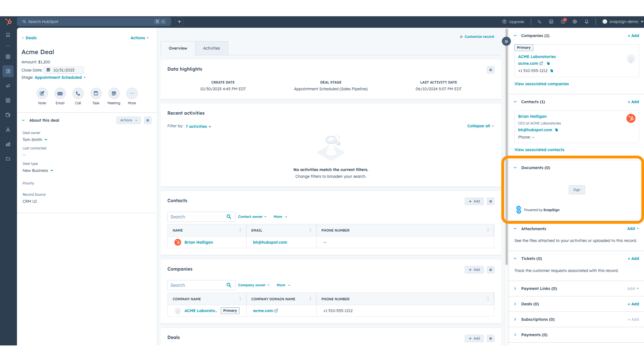Click the Task action icon
Screen dimensions: 644x362
[x=96, y=93]
